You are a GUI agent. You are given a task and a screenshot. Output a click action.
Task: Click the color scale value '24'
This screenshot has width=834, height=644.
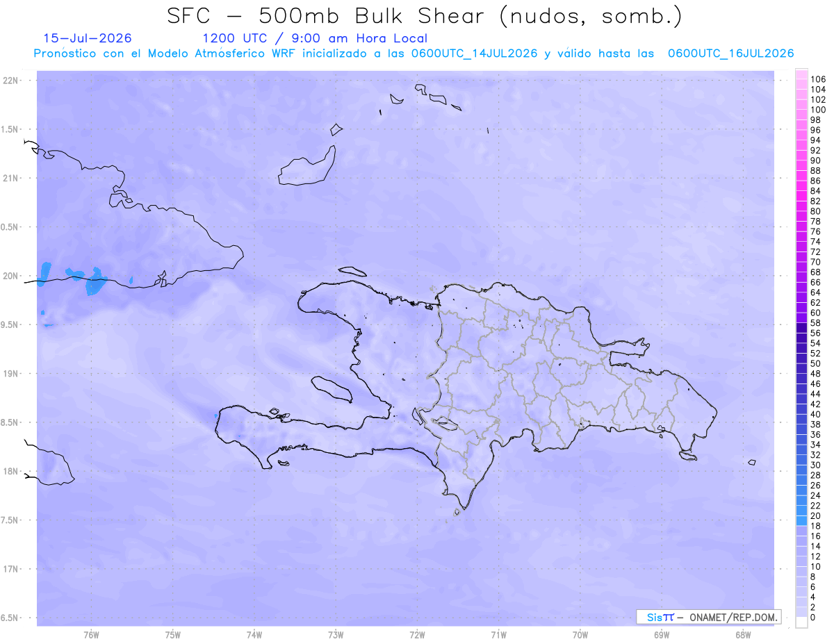pyautogui.click(x=815, y=496)
